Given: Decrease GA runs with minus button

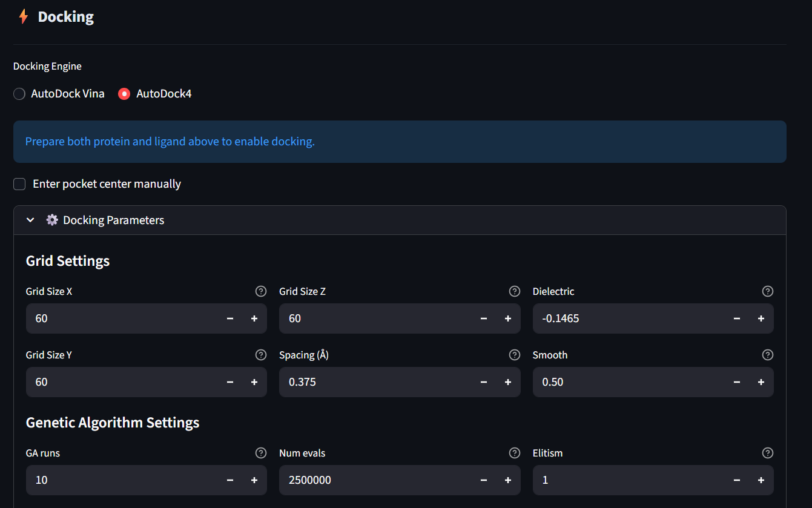Looking at the screenshot, I should [230, 480].
